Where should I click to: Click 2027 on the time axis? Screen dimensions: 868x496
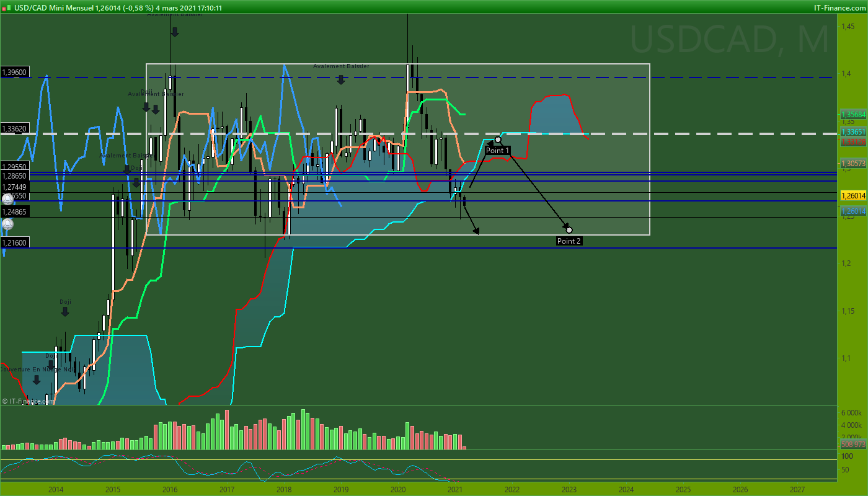[797, 490]
